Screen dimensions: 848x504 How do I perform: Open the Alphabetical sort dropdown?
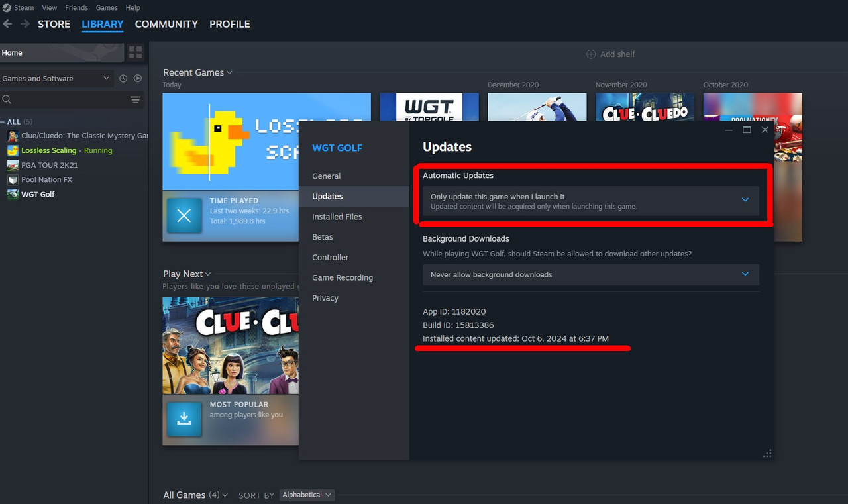click(307, 495)
